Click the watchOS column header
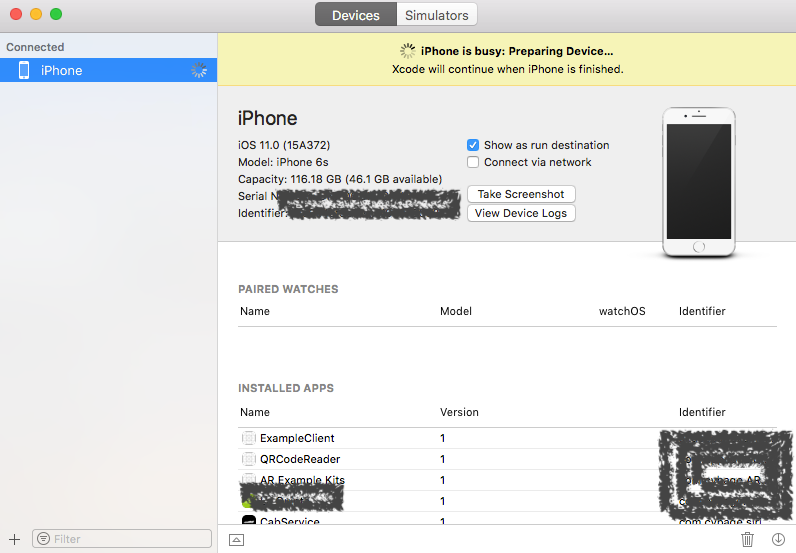 pyautogui.click(x=622, y=311)
